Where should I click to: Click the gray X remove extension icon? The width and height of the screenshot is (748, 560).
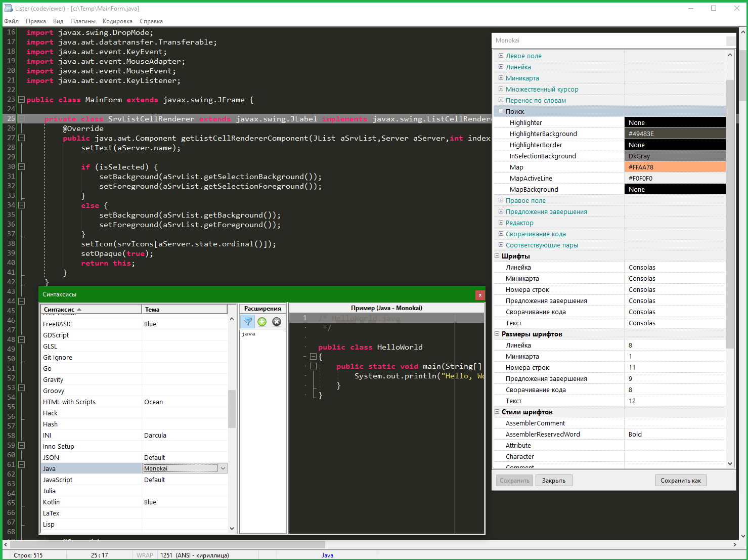277,322
